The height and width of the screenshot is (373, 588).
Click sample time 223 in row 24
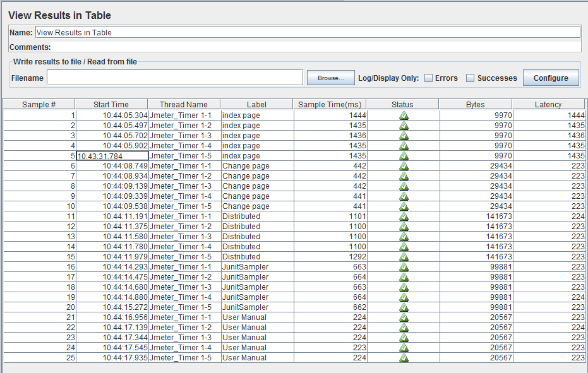tap(330, 348)
